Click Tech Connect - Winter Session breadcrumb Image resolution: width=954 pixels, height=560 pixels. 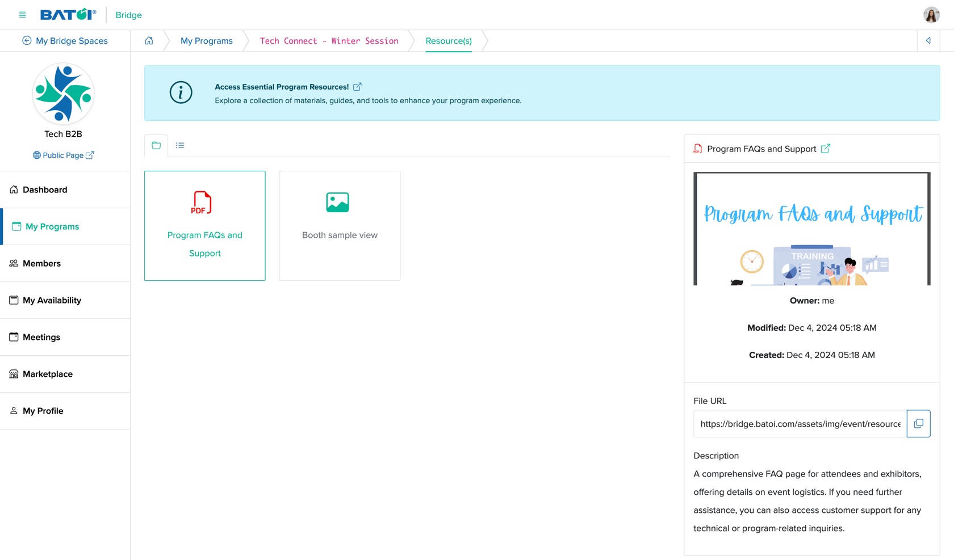tap(329, 41)
